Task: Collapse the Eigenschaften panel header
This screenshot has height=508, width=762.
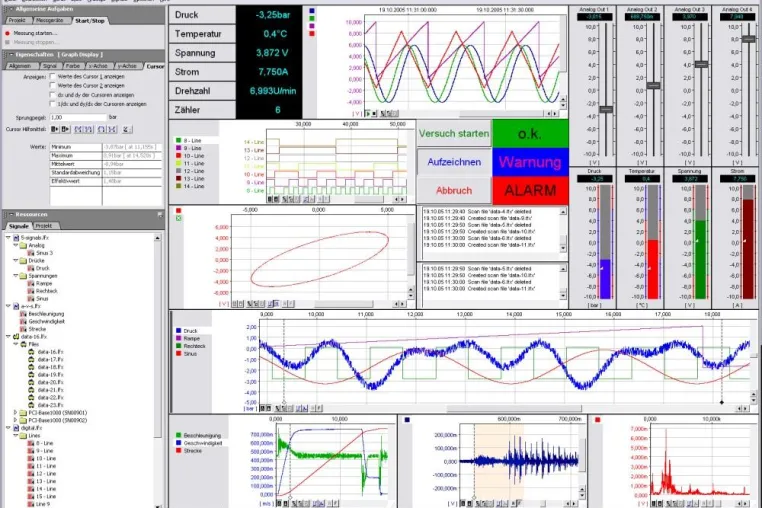Action: (10, 55)
